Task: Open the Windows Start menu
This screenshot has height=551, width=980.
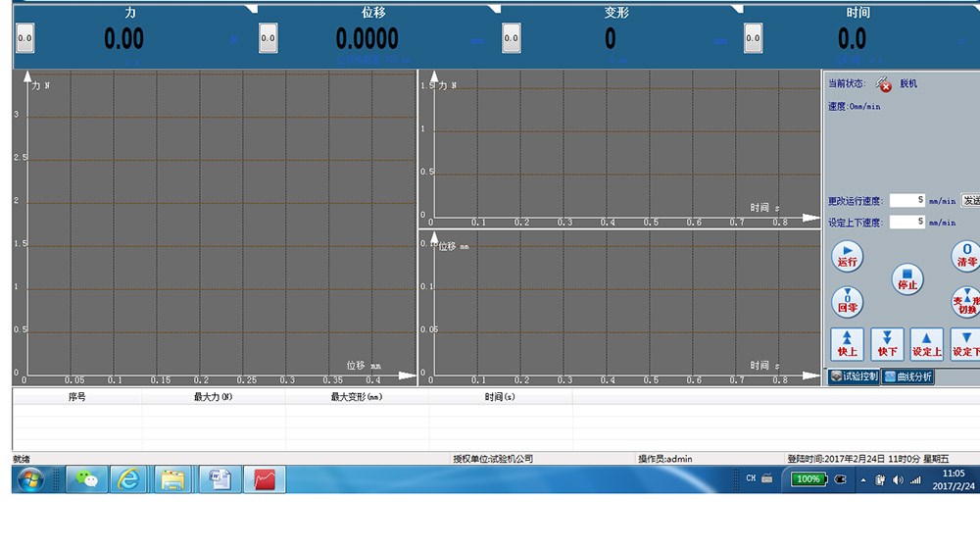Action: tap(30, 479)
